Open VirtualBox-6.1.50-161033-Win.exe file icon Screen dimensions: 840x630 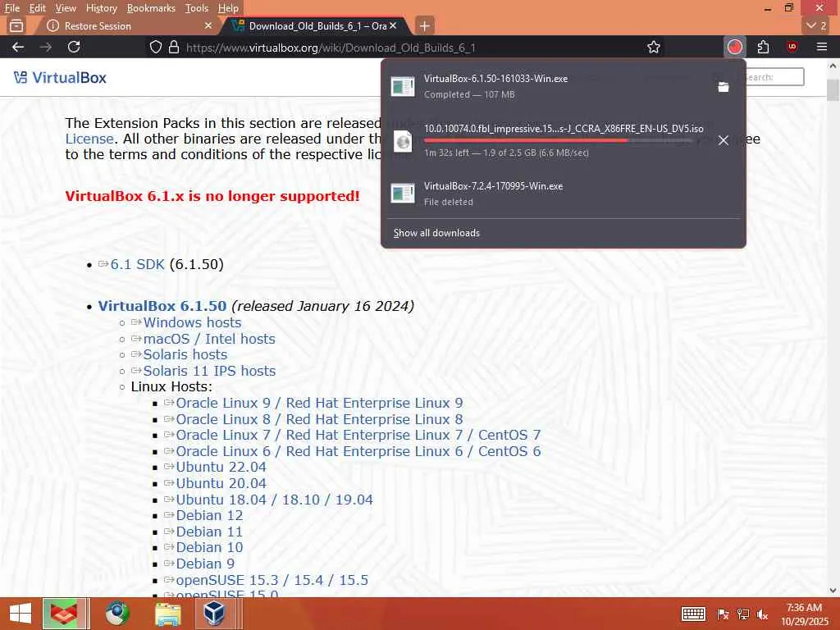pos(403,86)
